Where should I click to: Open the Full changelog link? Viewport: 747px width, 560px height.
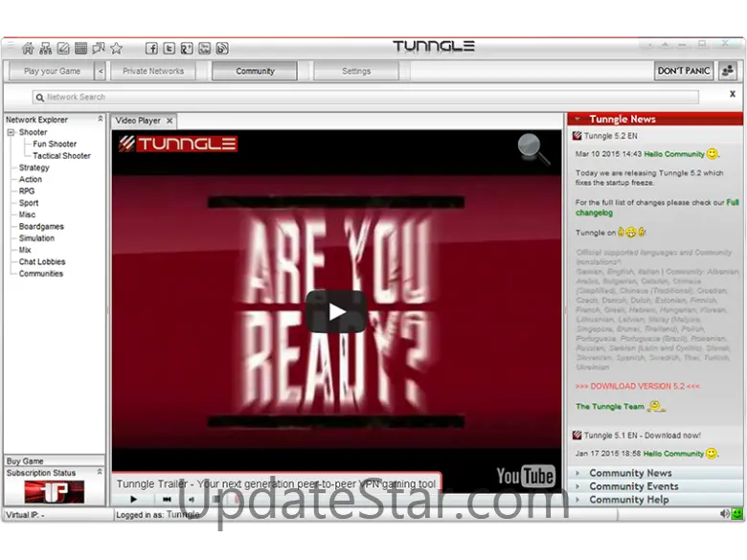pyautogui.click(x=657, y=208)
